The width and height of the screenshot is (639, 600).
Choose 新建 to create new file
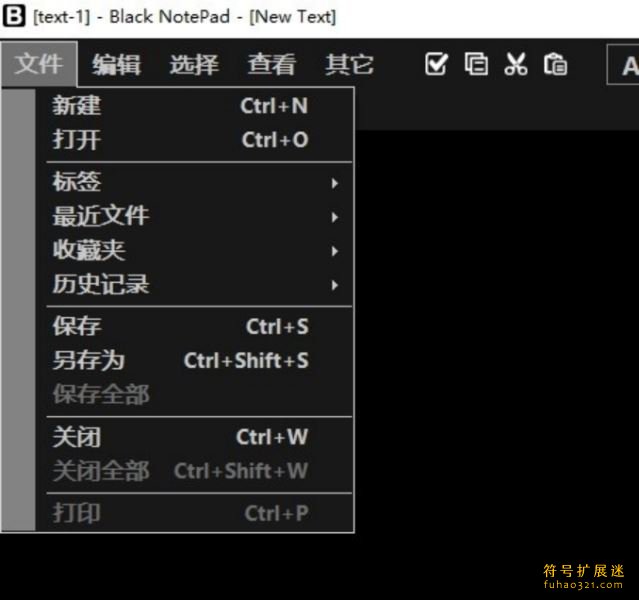tap(195, 106)
